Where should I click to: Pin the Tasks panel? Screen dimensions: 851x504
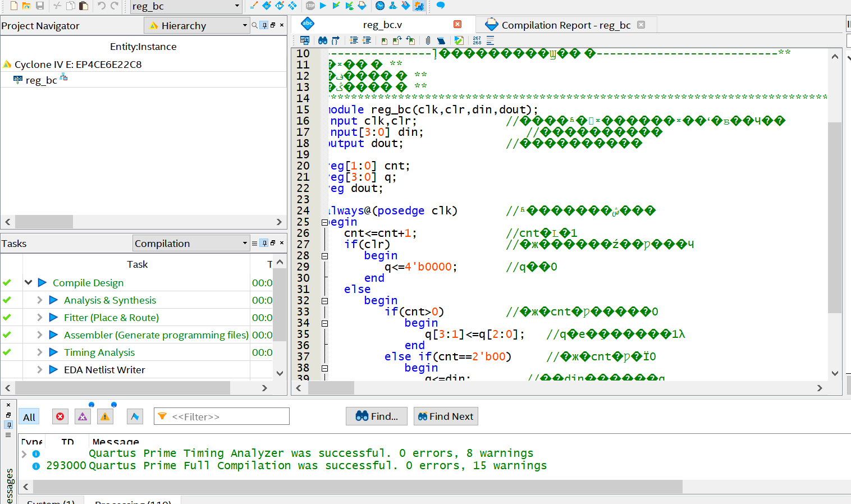(x=264, y=243)
